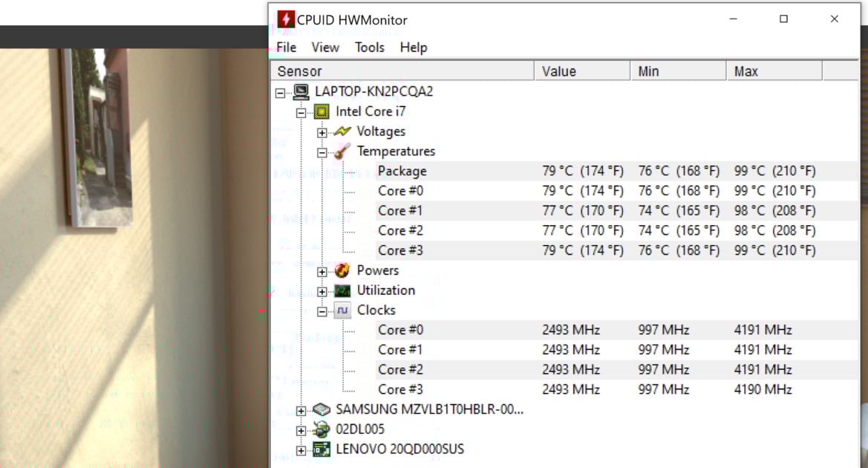Click the Clocks label
Image resolution: width=868 pixels, height=468 pixels.
376,311
